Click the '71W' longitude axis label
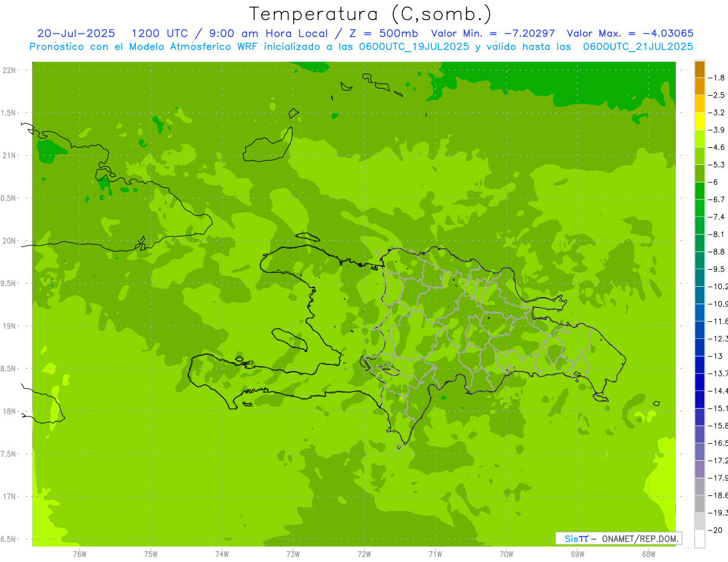The image size is (728, 562). point(435,554)
